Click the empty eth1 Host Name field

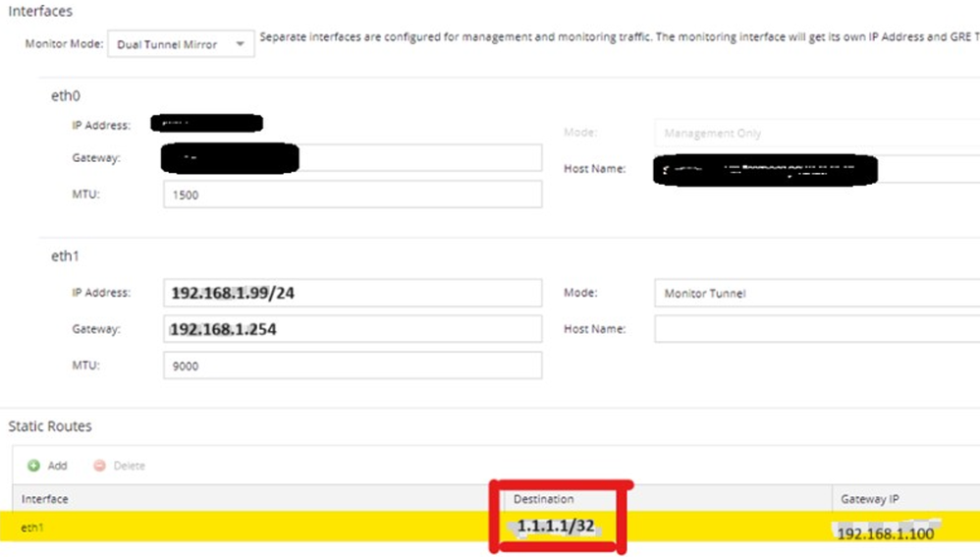click(815, 329)
